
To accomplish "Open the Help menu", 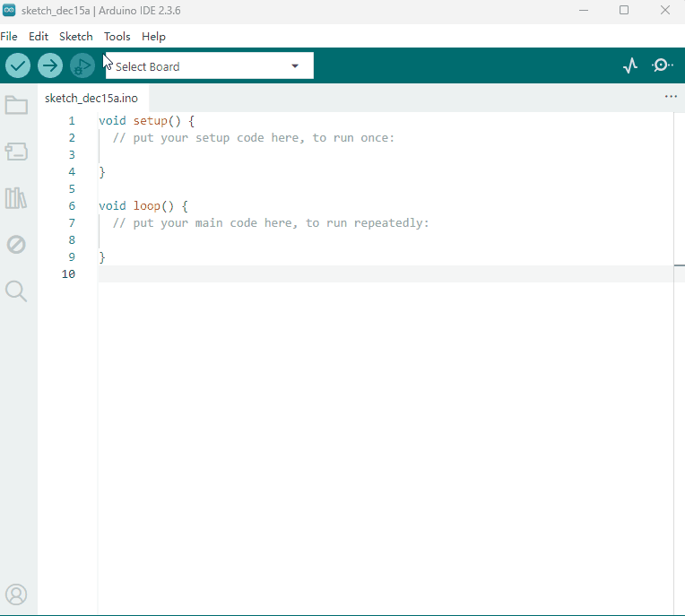I will click(x=154, y=37).
